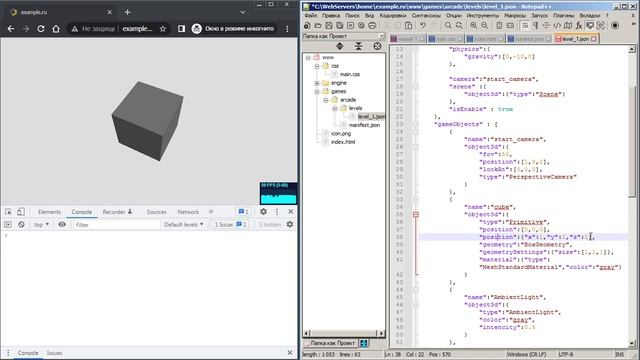Image resolution: width=640 pixels, height=360 pixels.
Task: Clear the console output
Action: (x=21, y=224)
